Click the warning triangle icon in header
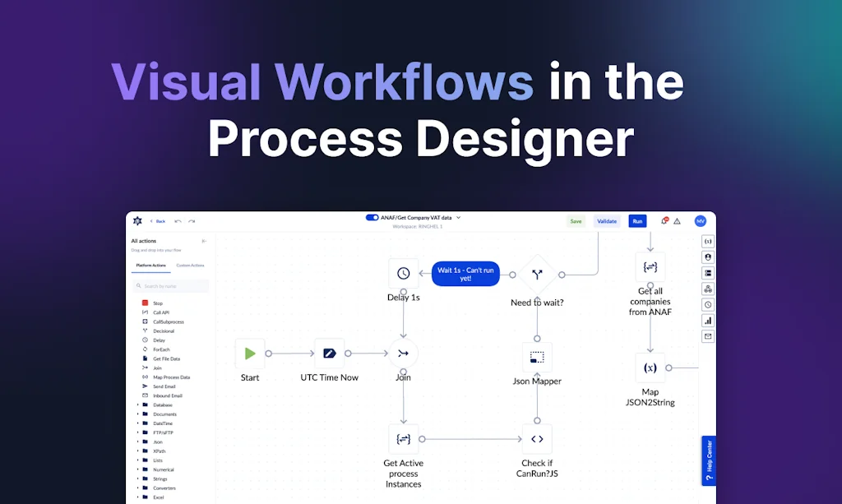842x504 pixels. (x=678, y=221)
